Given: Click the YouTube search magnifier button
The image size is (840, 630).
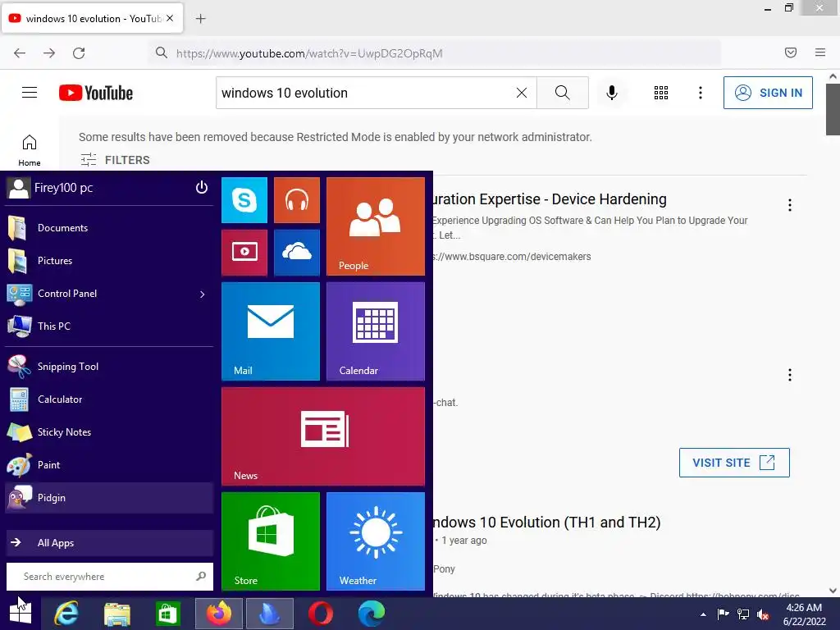Looking at the screenshot, I should point(563,93).
